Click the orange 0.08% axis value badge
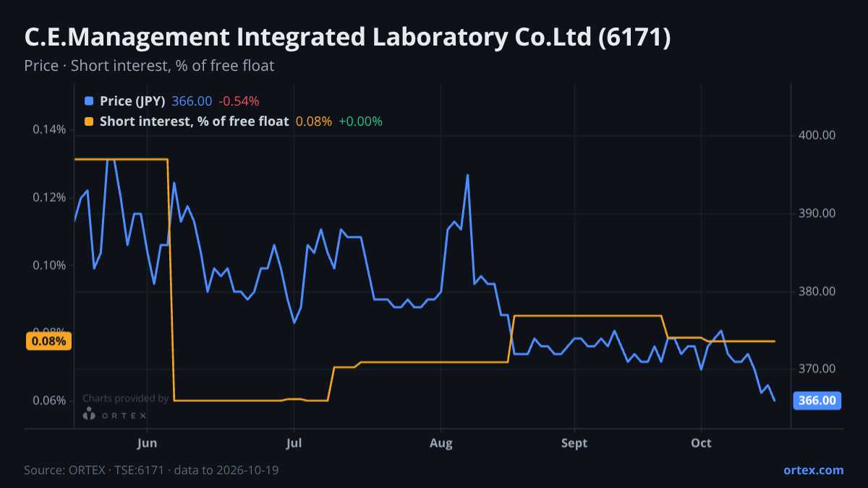 (49, 341)
